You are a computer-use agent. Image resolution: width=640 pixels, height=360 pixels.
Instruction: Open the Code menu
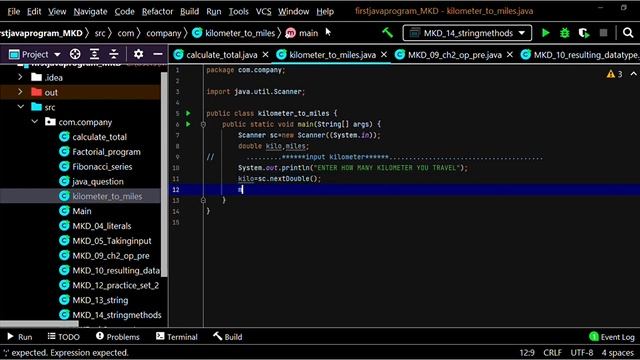click(124, 11)
